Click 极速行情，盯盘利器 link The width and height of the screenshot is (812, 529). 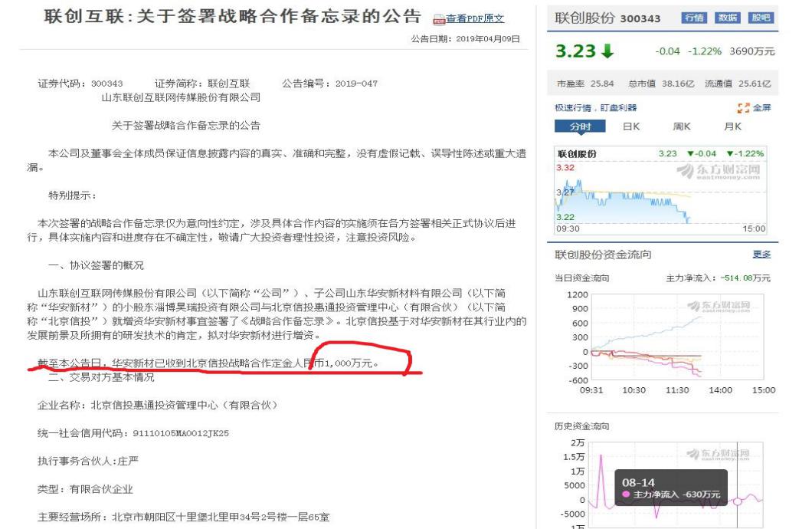click(595, 108)
